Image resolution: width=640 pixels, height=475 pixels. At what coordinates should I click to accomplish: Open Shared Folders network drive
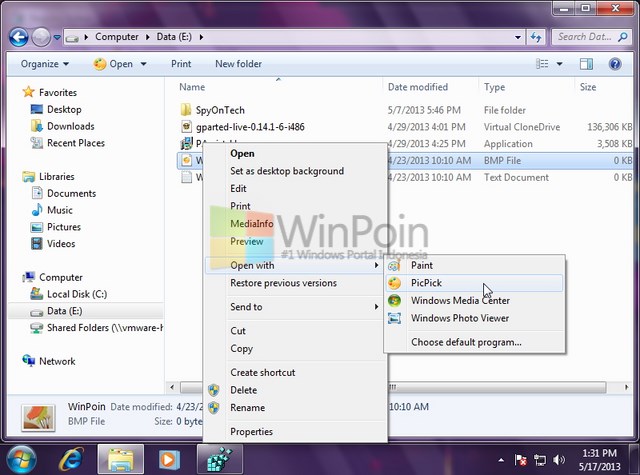pyautogui.click(x=105, y=328)
